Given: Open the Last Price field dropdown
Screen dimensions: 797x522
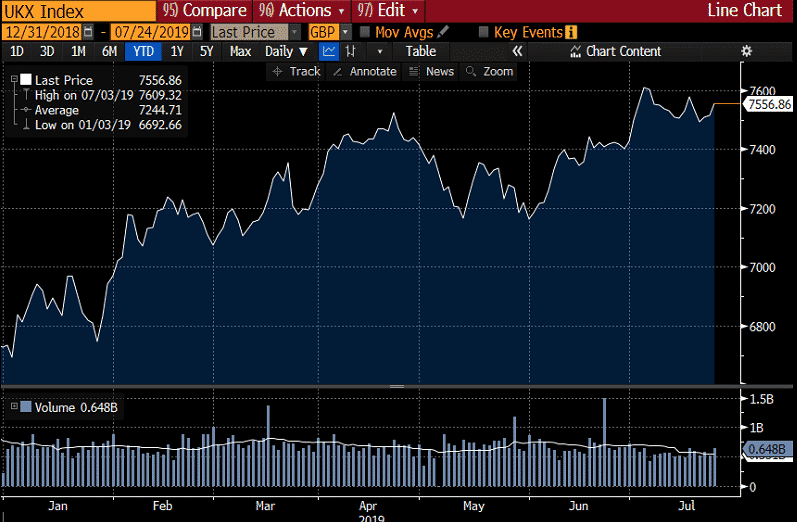Looking at the screenshot, I should pyautogui.click(x=294, y=32).
